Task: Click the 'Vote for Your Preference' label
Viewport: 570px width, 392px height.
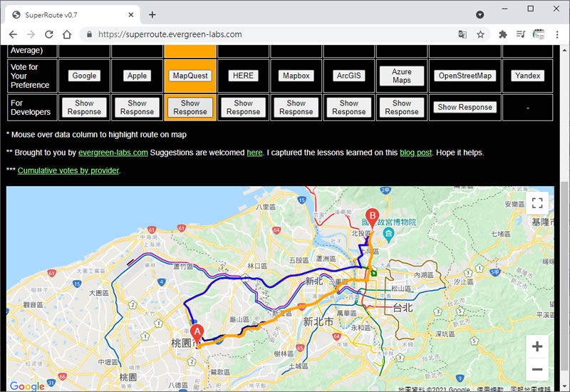Action: [x=30, y=76]
